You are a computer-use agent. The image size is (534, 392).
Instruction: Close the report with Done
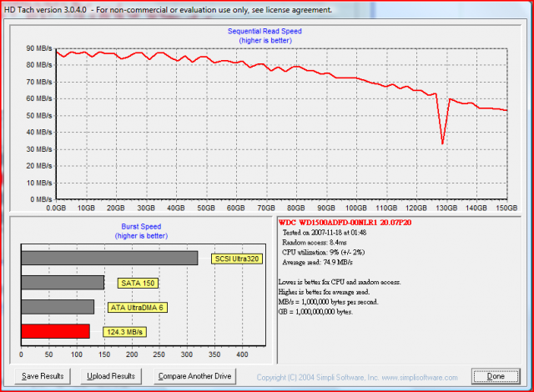click(x=496, y=376)
